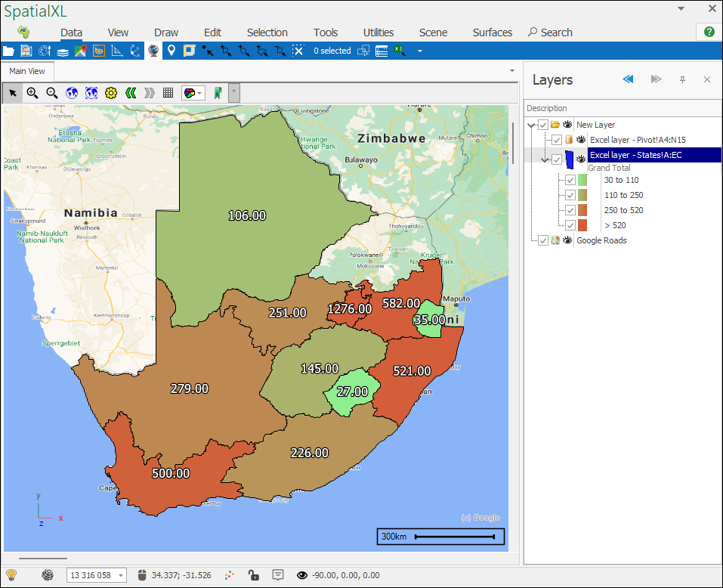
Task: Click the grid table icon in map toolbar
Action: pos(168,93)
